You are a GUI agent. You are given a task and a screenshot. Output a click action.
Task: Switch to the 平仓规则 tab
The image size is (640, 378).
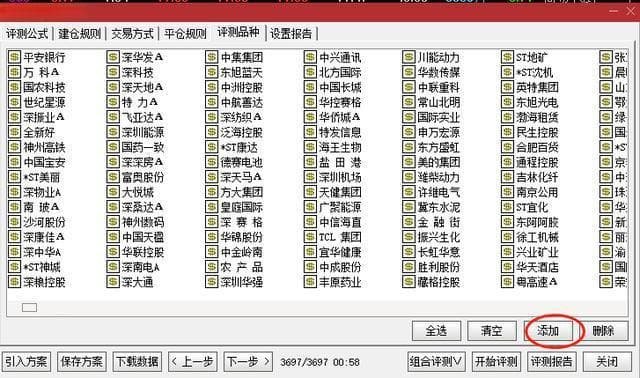coord(185,33)
